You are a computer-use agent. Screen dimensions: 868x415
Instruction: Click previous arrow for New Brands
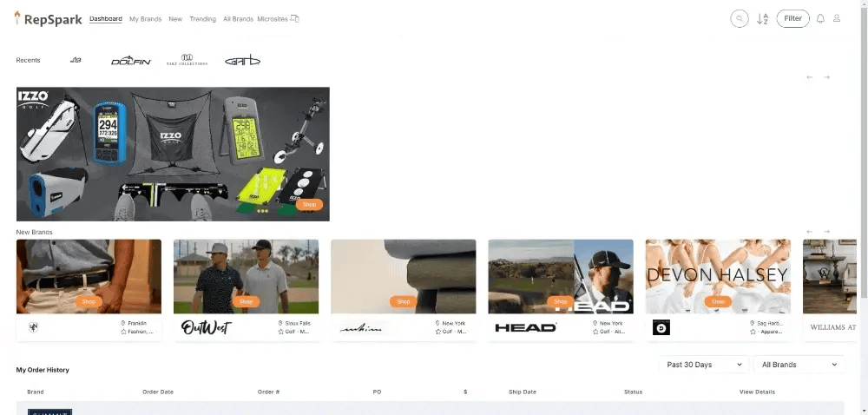pyautogui.click(x=809, y=231)
